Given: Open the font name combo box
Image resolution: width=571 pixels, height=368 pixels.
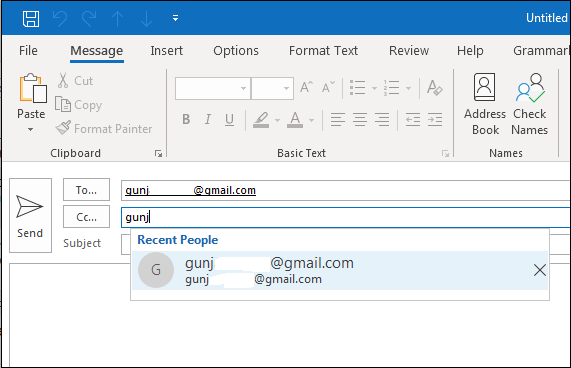Looking at the screenshot, I should click(x=213, y=88).
